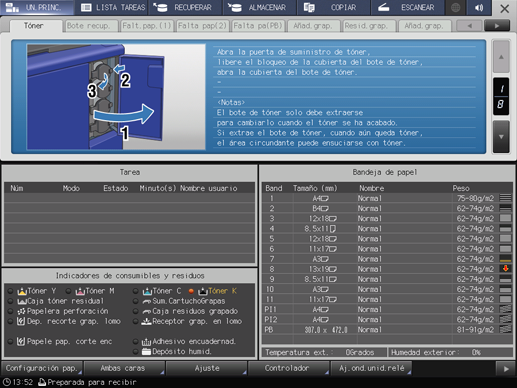
Task: Click Depósito humid. icon
Action: click(147, 351)
